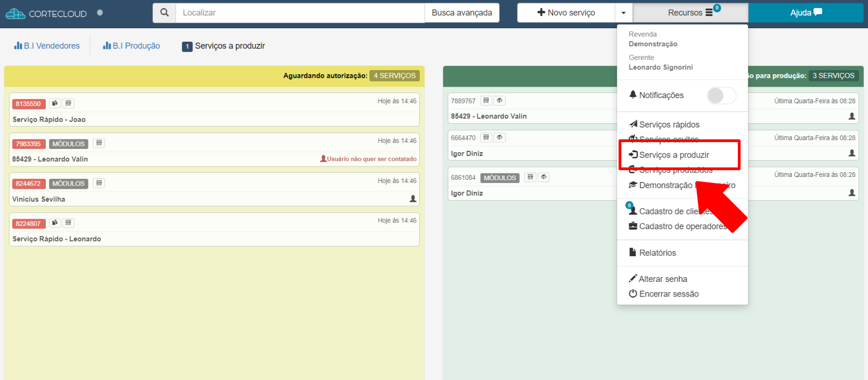868x380 pixels.
Task: Choose Serviços a produzir in the Recursos menu
Action: tap(669, 155)
